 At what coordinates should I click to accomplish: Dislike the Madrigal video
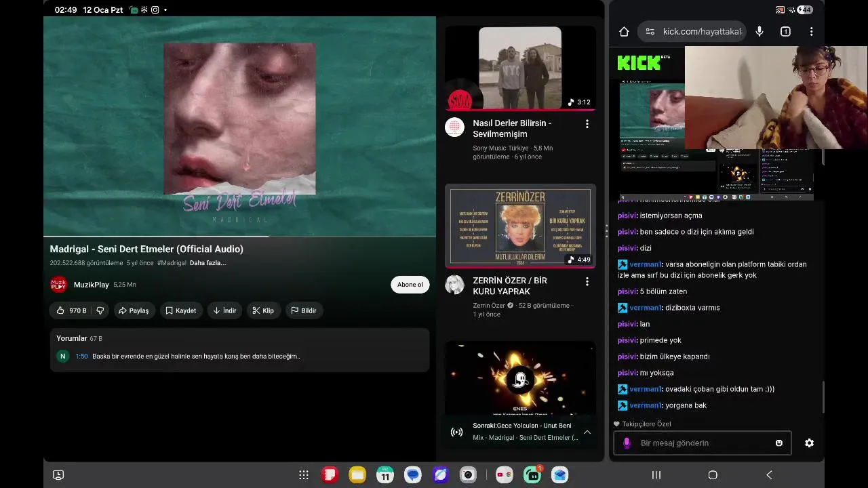click(100, 310)
